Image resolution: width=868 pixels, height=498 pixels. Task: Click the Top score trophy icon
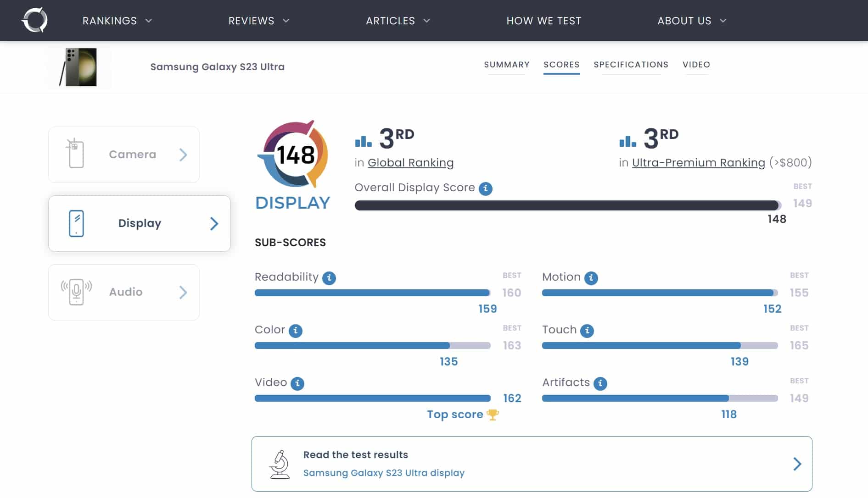(493, 415)
